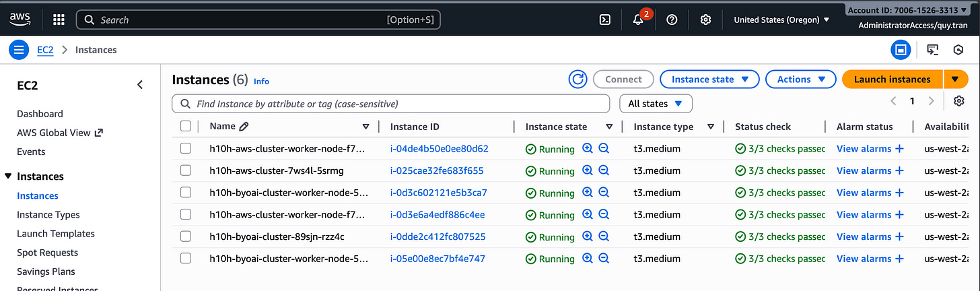Select the Instances sidebar item
This screenshot has height=291, width=980.
coord(38,196)
